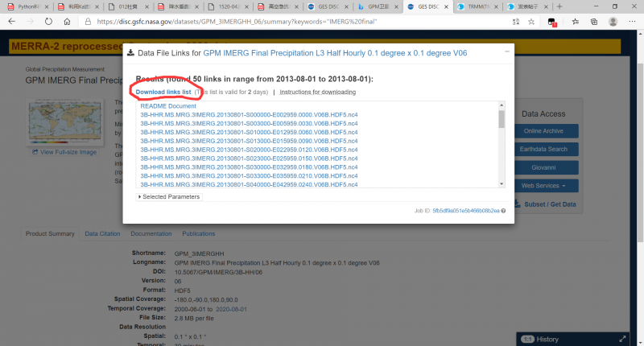Open the Job ID 5fb5df9a051e5b466b08b2ea link
This screenshot has width=644, height=346.
pyautogui.click(x=466, y=211)
